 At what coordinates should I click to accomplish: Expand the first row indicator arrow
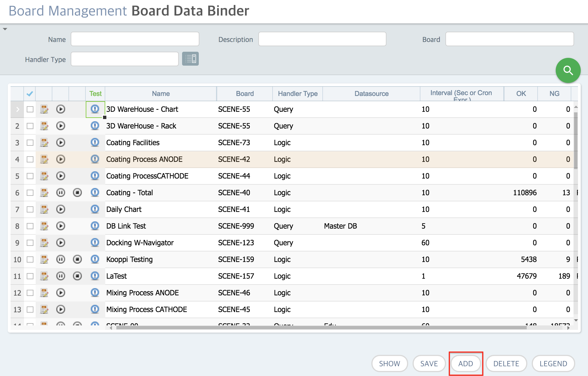pyautogui.click(x=18, y=109)
